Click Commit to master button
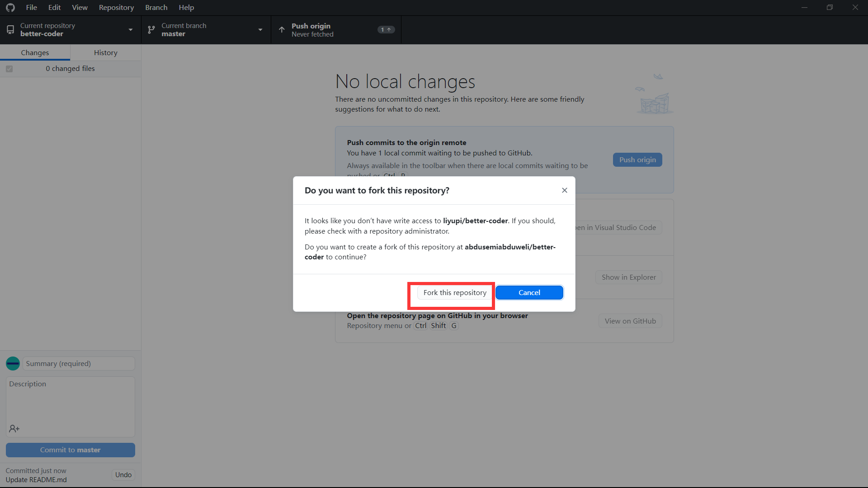Screen dimensions: 868x488 [x=71, y=450]
